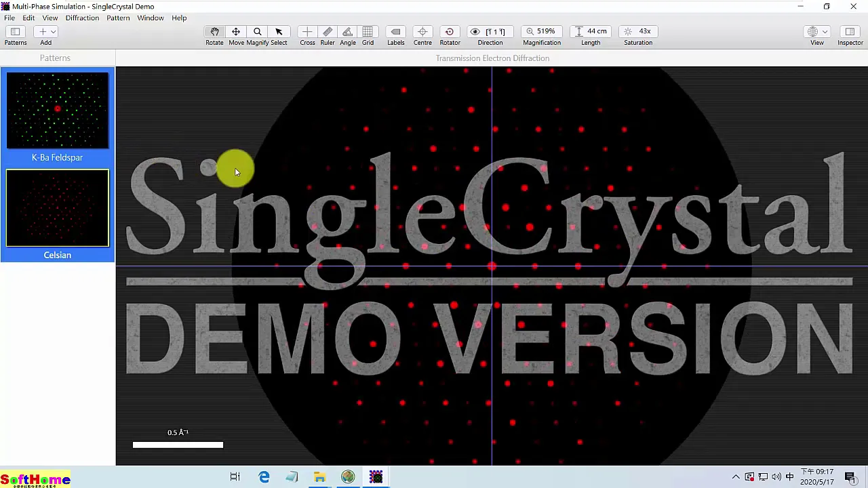Screen dimensions: 868x488
Task: Open File Explorer from taskbar
Action: tap(319, 477)
